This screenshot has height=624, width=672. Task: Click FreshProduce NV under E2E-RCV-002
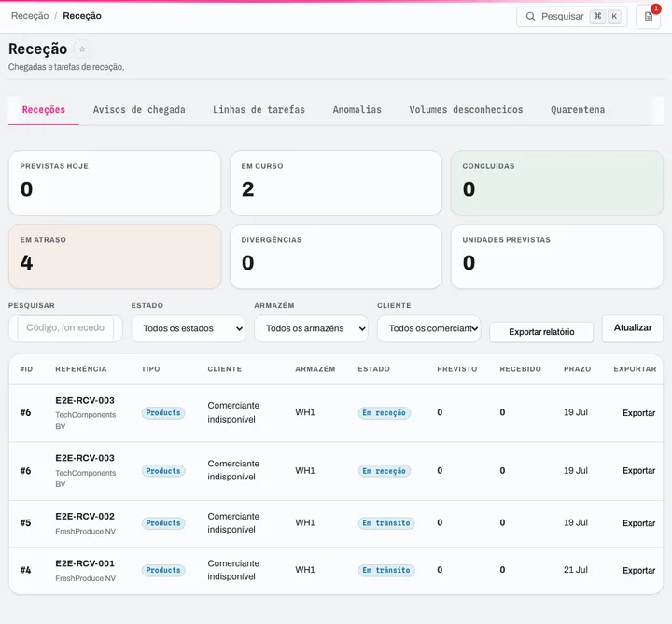85,531
